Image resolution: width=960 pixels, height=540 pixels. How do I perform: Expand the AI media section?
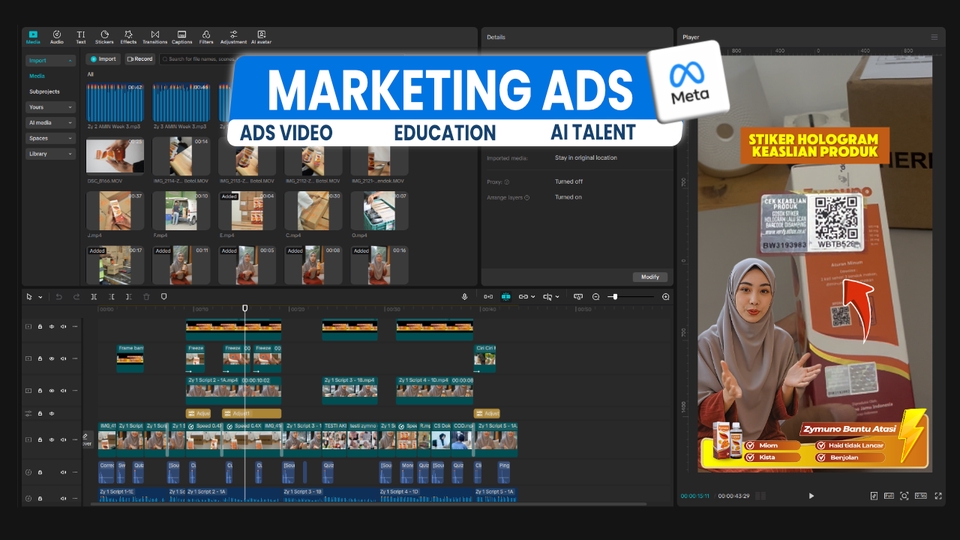point(50,122)
